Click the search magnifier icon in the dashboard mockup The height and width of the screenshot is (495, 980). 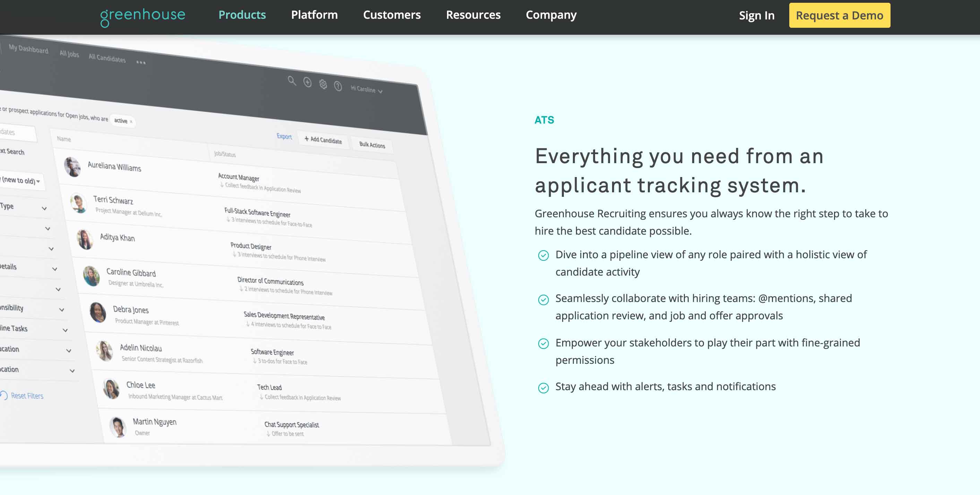[x=291, y=80]
